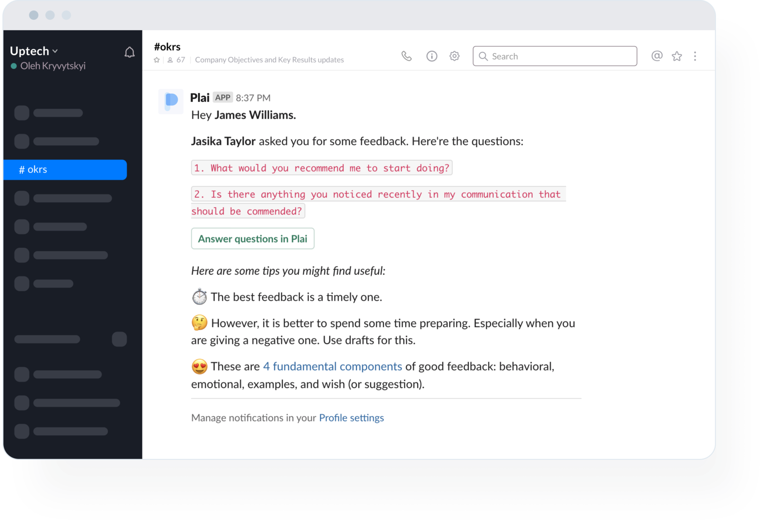Click Answer questions in Plai button

[x=253, y=238]
